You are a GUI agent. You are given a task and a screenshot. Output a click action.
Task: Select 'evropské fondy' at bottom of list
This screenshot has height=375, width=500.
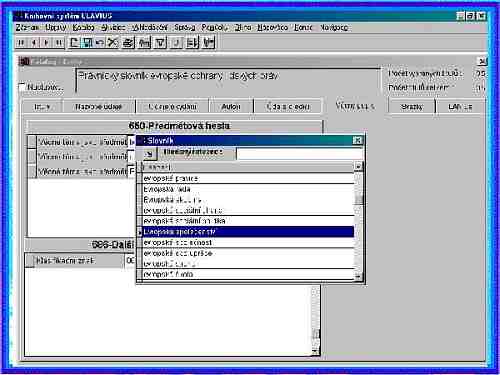[248, 274]
